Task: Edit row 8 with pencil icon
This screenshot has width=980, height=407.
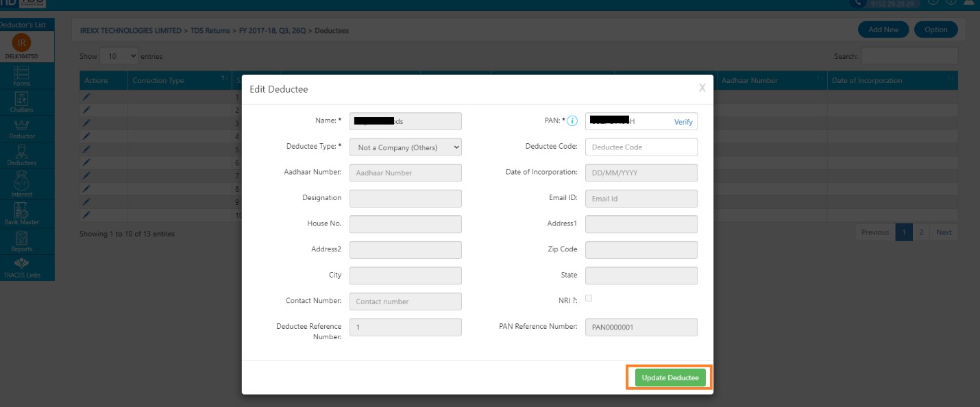Action: (x=87, y=188)
